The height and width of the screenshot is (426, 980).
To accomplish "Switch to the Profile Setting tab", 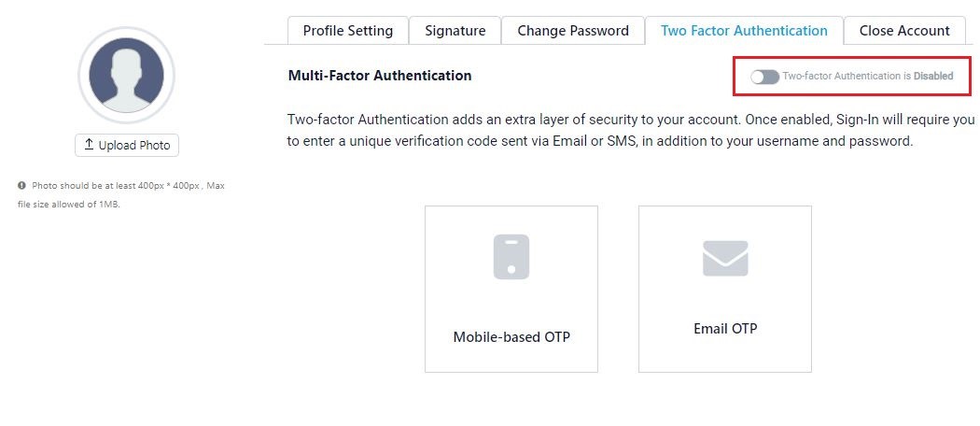I will tap(348, 31).
